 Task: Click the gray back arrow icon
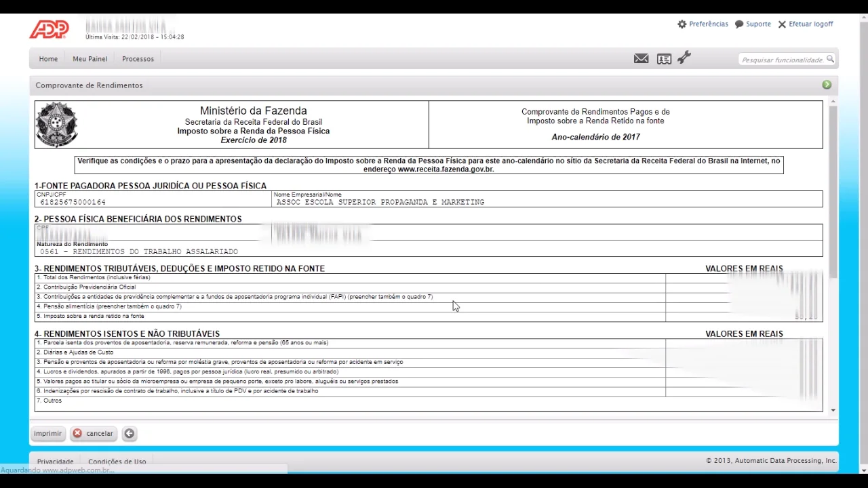[x=129, y=433]
